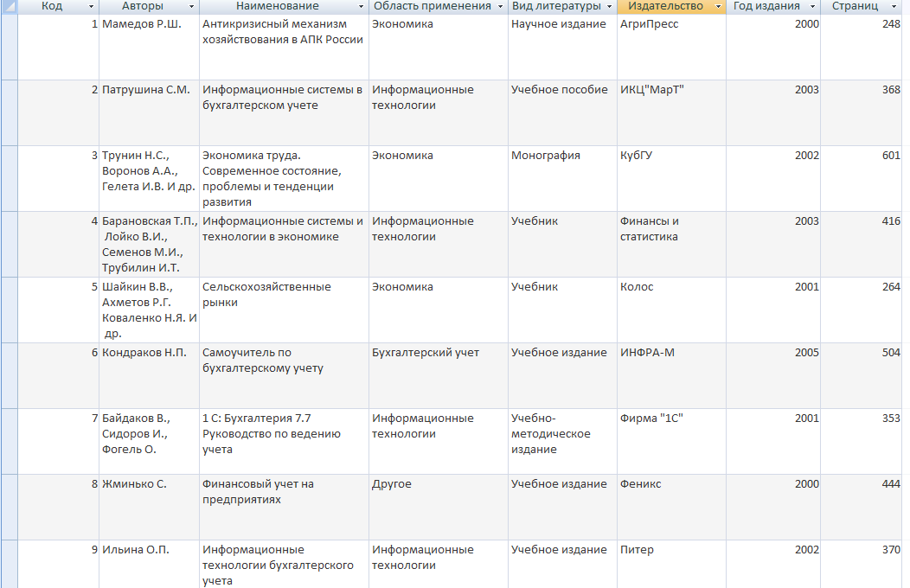910x588 pixels.
Task: Click the page count cell 248
Action: 862,47
